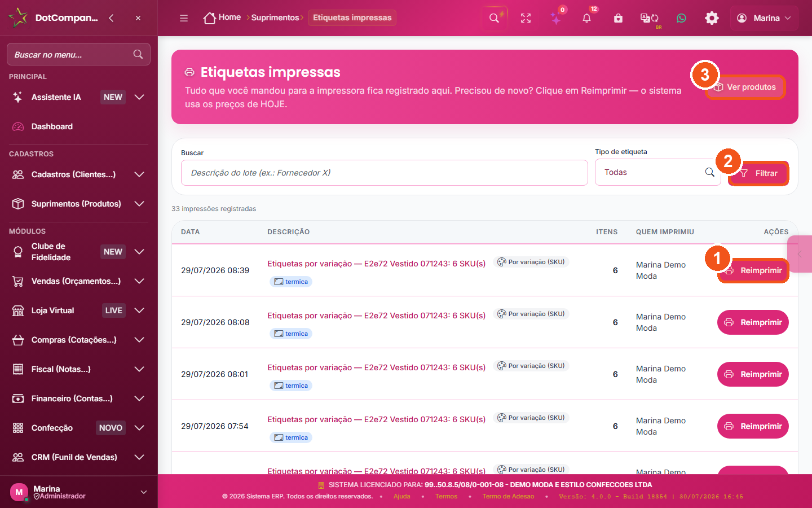Click the Confecção grid icon

pos(18,428)
